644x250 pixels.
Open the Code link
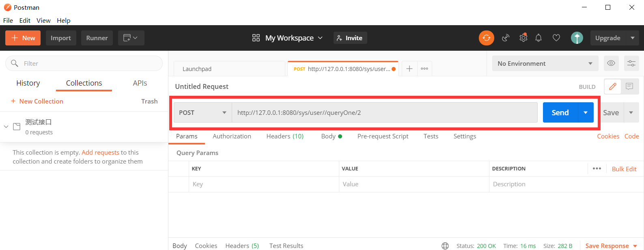[x=631, y=136]
